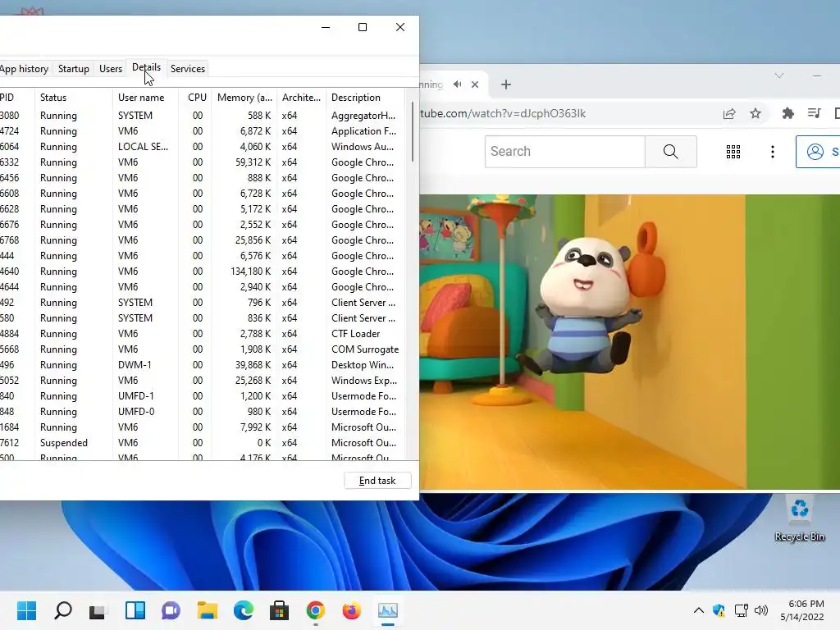Sort by the CPU column header
840x630 pixels.
point(195,98)
